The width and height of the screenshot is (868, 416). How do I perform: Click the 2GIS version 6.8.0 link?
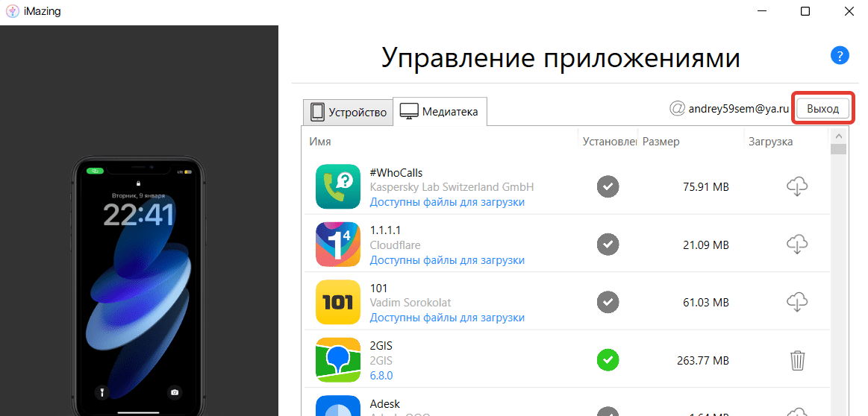pyautogui.click(x=381, y=376)
